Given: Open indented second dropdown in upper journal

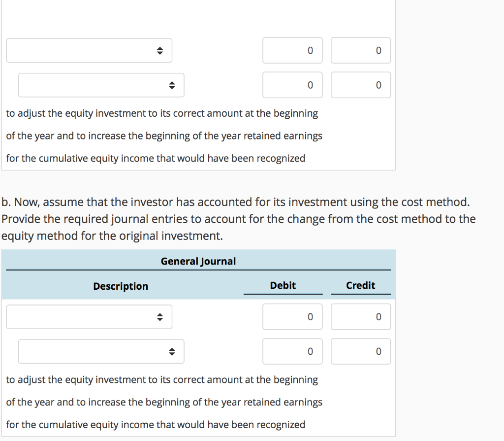Looking at the screenshot, I should (x=101, y=85).
